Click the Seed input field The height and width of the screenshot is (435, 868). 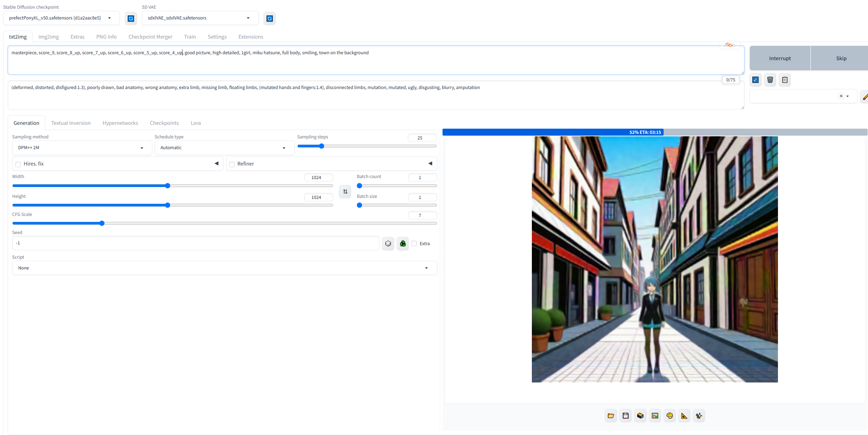click(196, 243)
